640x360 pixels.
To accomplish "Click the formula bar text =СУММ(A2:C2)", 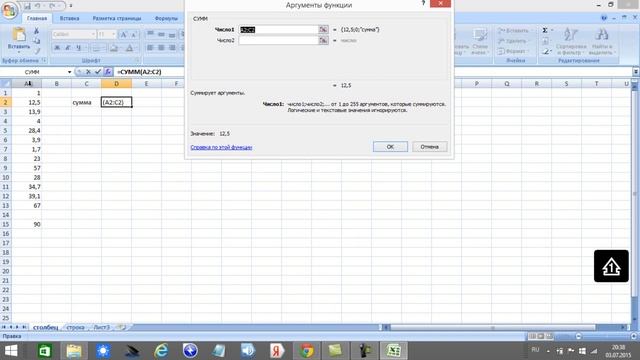I will [x=139, y=72].
